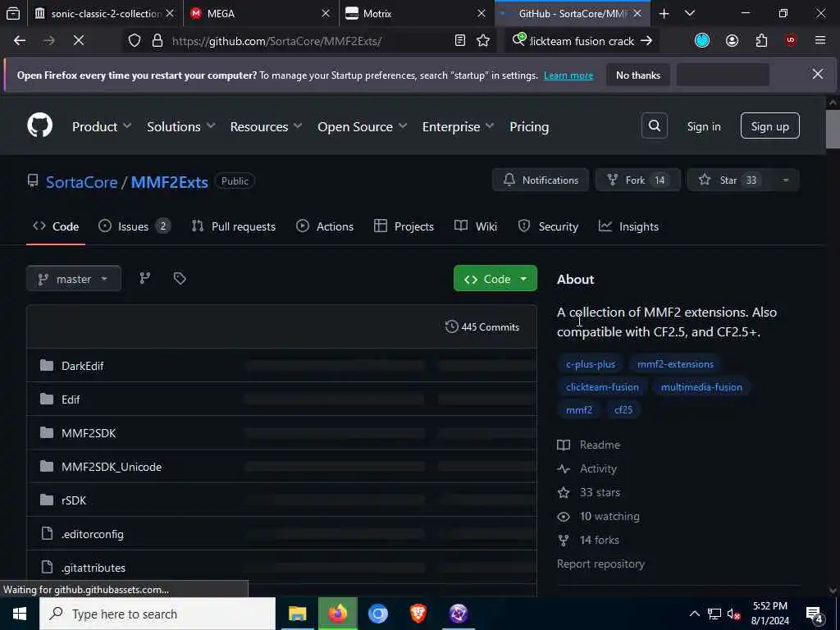Toggle reader view icon in address bar
The image size is (840, 630).
point(459,41)
